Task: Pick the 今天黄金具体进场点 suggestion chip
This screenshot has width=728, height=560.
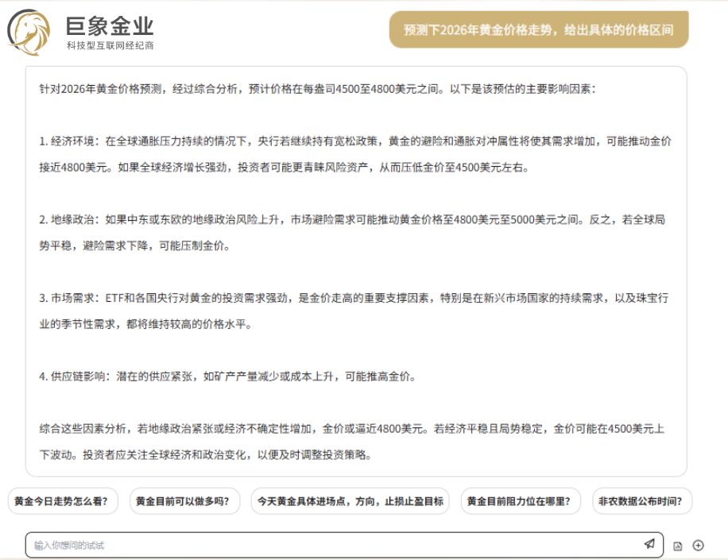Action: click(350, 501)
